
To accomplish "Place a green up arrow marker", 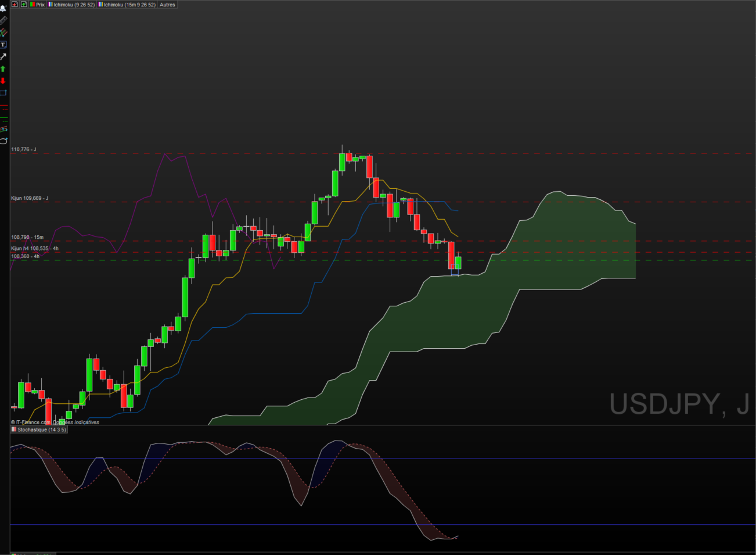I will (3, 69).
